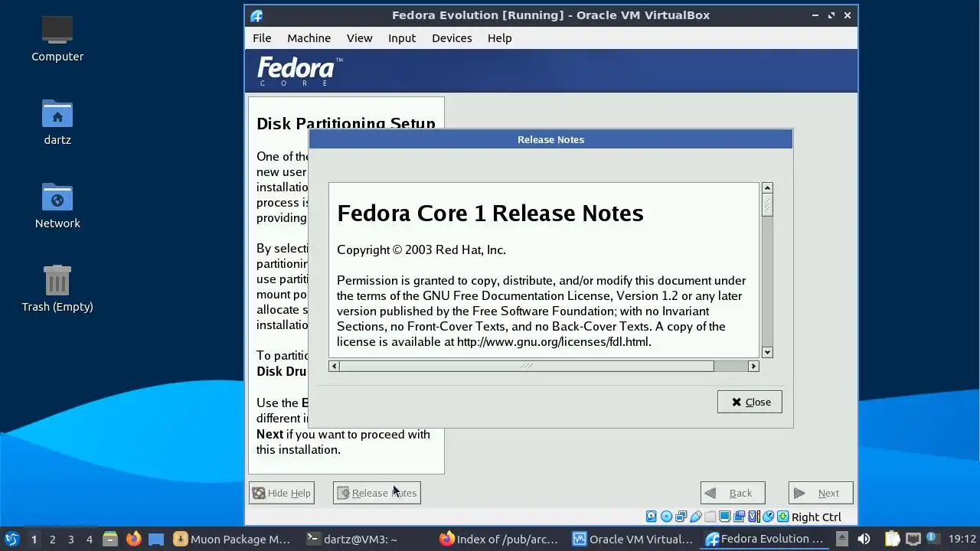Click the horizontal scrollbar left arrow
Image resolution: width=980 pixels, height=551 pixels.
pos(334,366)
